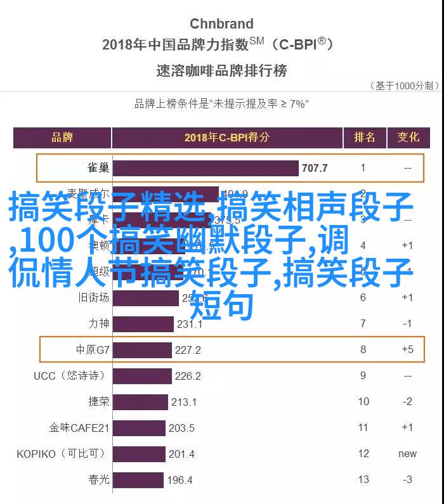Select the 变化 column header
This screenshot has height=504, width=444.
(x=407, y=138)
